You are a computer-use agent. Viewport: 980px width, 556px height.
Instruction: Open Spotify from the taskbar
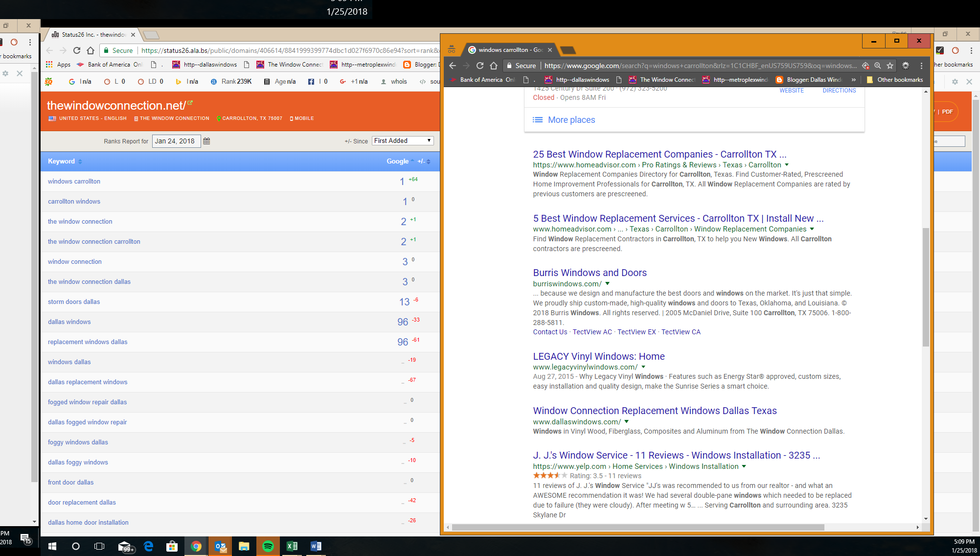point(268,546)
